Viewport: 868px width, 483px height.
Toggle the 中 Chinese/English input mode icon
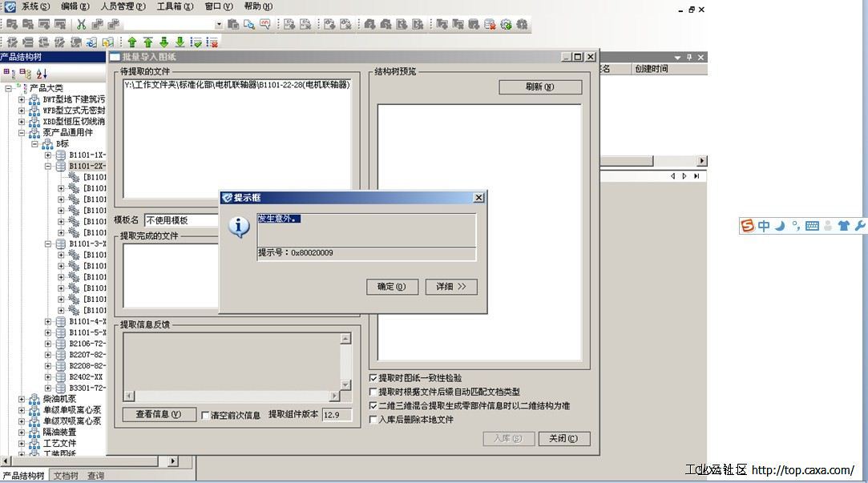point(764,226)
